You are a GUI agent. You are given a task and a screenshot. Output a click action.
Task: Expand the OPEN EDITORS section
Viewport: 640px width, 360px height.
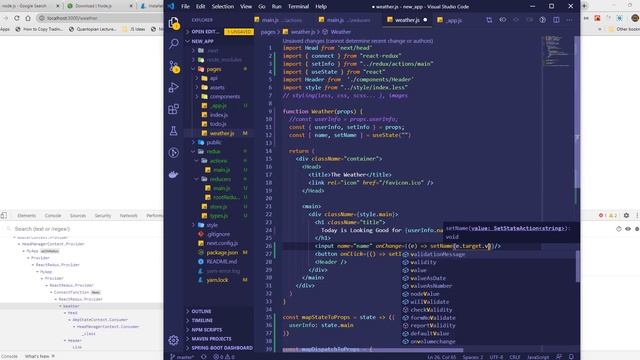click(x=204, y=31)
